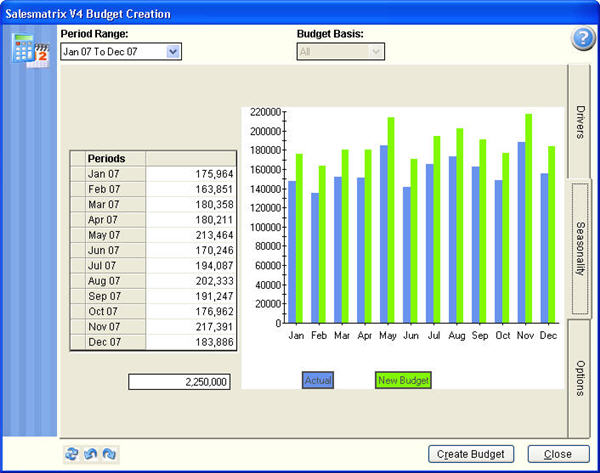Click the New Budget legend swatch
The height and width of the screenshot is (473, 600).
[403, 380]
